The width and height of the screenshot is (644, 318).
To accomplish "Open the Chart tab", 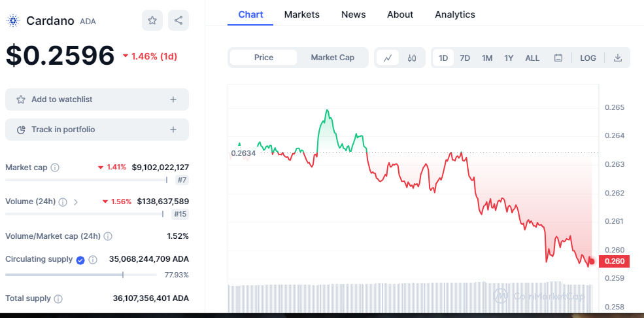I will (x=250, y=14).
